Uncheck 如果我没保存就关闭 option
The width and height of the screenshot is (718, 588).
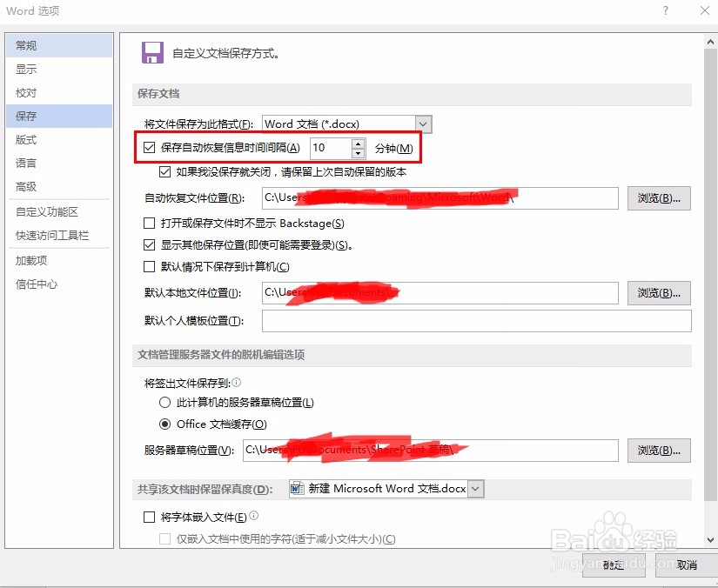pos(165,171)
